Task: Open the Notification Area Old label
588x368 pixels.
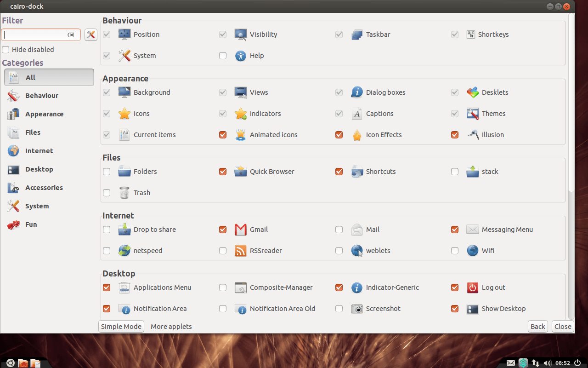Action: (x=283, y=309)
